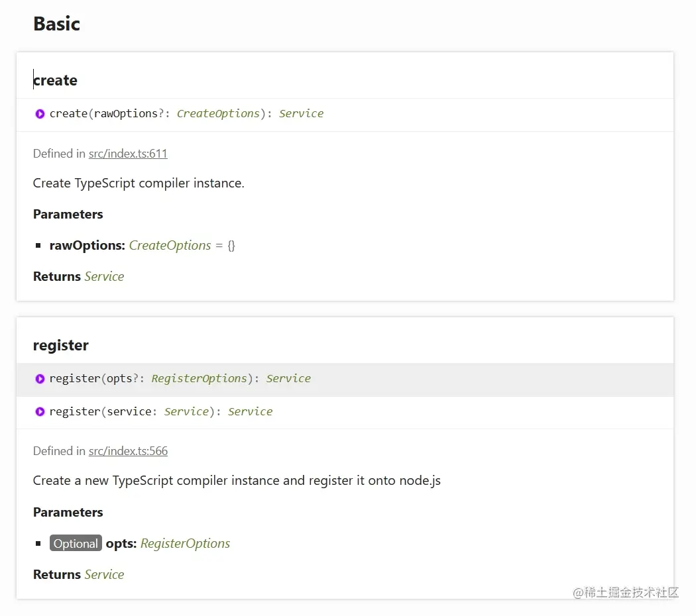Image resolution: width=696 pixels, height=616 pixels.
Task: Click purple icon beside register(opts?) signature
Action: click(40, 379)
